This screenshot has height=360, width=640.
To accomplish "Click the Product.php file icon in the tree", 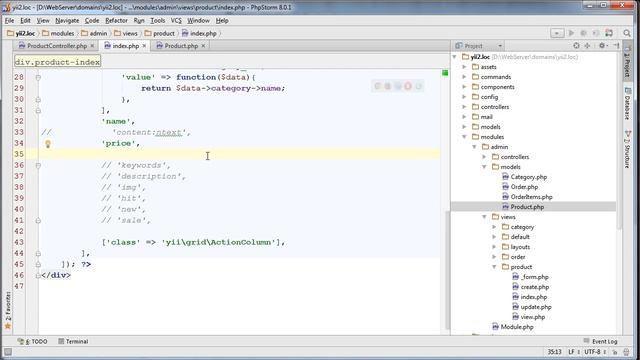I will point(505,207).
